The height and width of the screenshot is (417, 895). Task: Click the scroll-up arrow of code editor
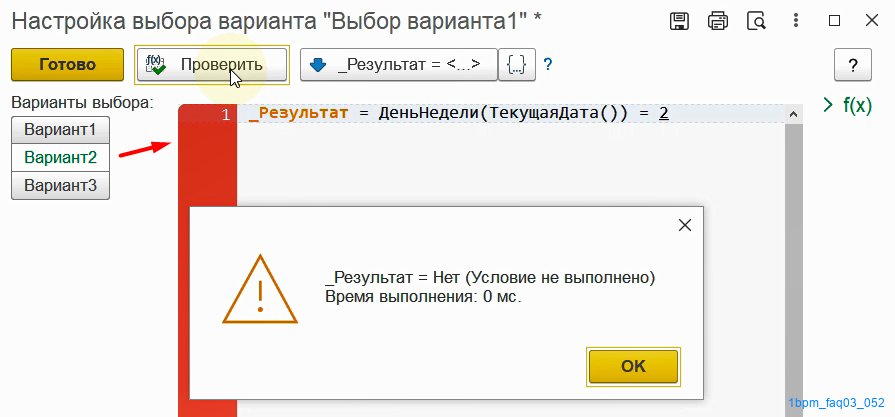pos(793,115)
